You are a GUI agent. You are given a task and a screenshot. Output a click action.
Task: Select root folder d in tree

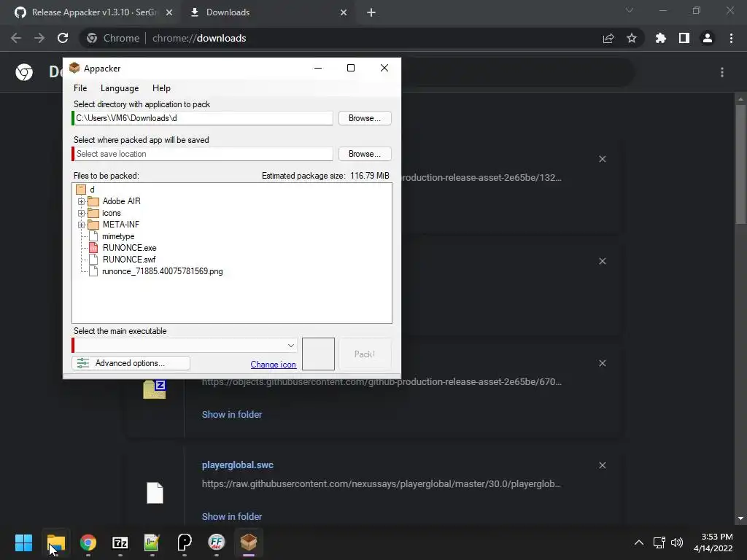coord(92,190)
